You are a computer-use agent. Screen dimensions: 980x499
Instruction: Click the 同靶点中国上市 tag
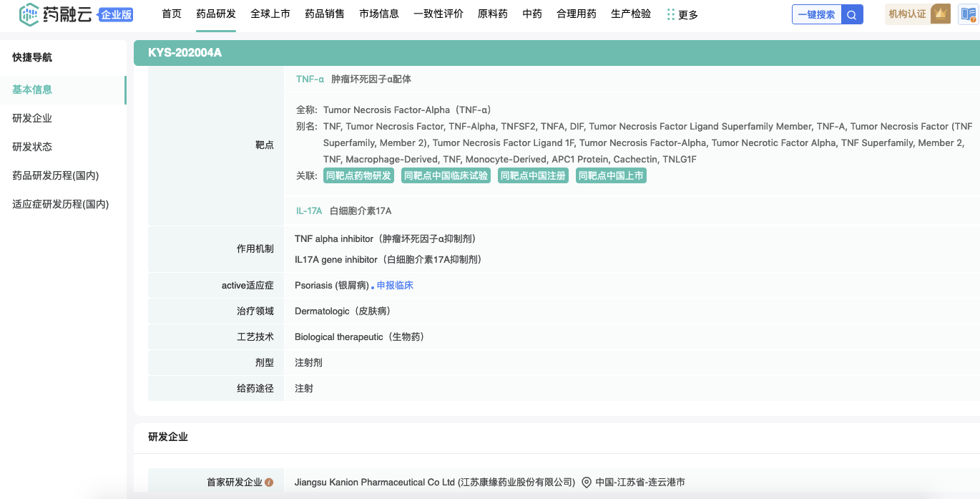(x=611, y=175)
